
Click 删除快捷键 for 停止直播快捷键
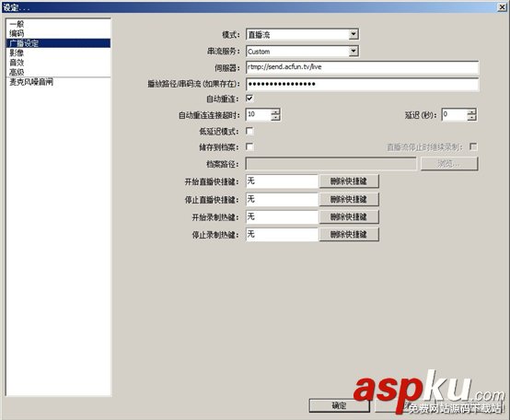[349, 199]
